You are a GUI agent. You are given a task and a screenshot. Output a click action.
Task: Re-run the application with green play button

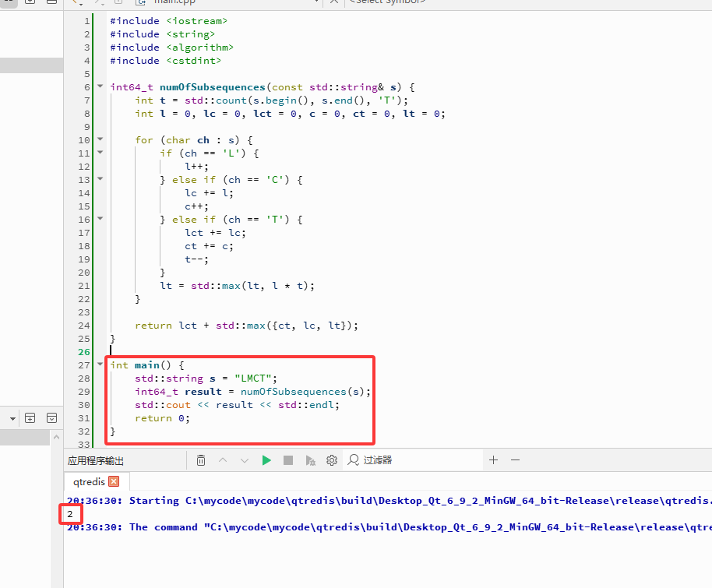click(266, 460)
